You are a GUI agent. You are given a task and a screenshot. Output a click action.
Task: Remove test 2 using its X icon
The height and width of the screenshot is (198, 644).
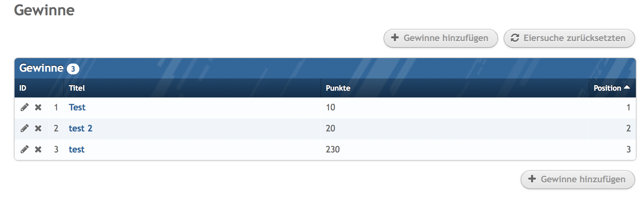[x=38, y=129]
